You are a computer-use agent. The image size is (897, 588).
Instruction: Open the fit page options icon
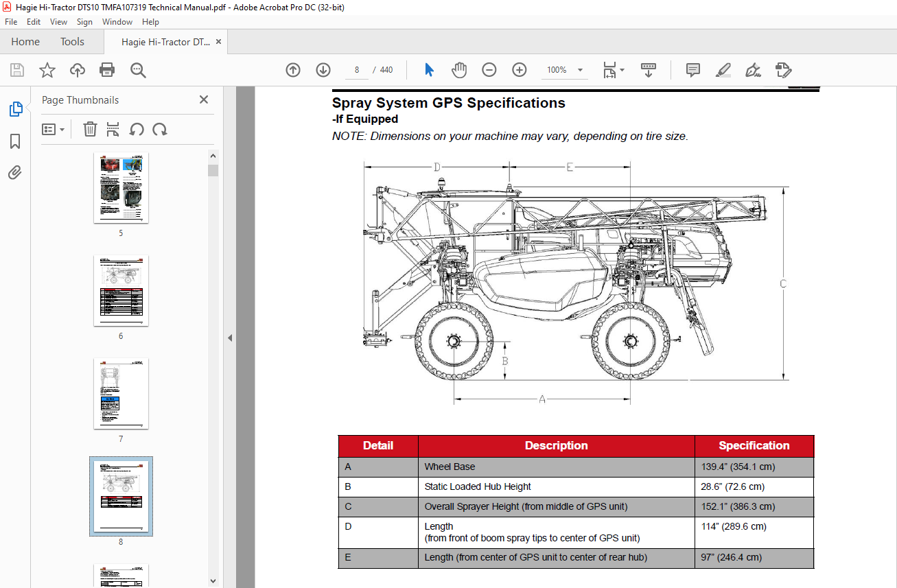[613, 70]
